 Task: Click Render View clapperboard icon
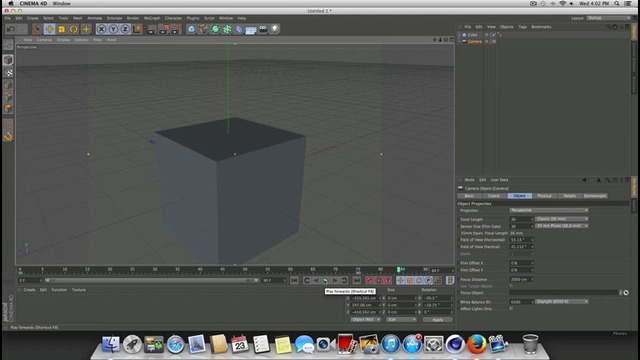tap(151, 29)
